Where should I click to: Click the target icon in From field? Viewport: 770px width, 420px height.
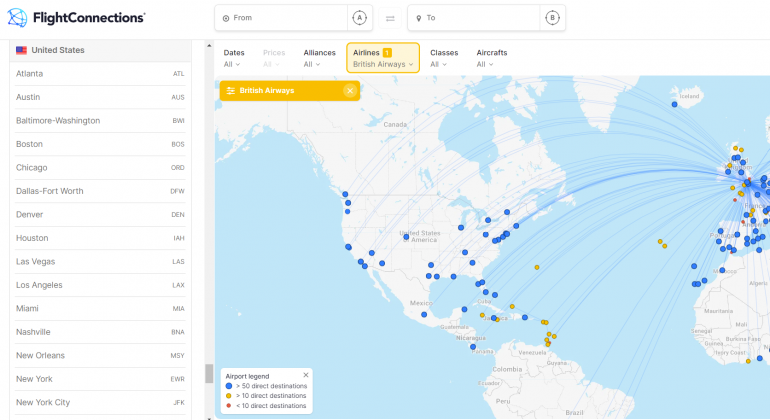coord(226,18)
